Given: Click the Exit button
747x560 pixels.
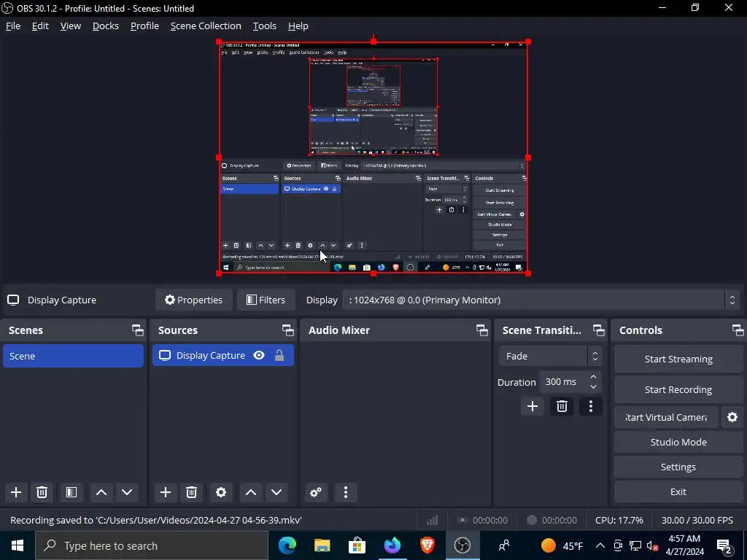Looking at the screenshot, I should tap(678, 492).
